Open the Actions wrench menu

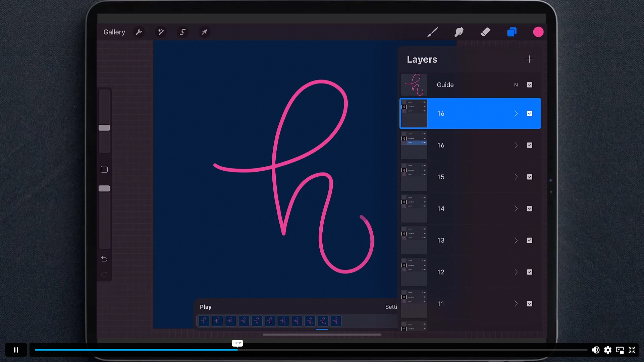[139, 32]
